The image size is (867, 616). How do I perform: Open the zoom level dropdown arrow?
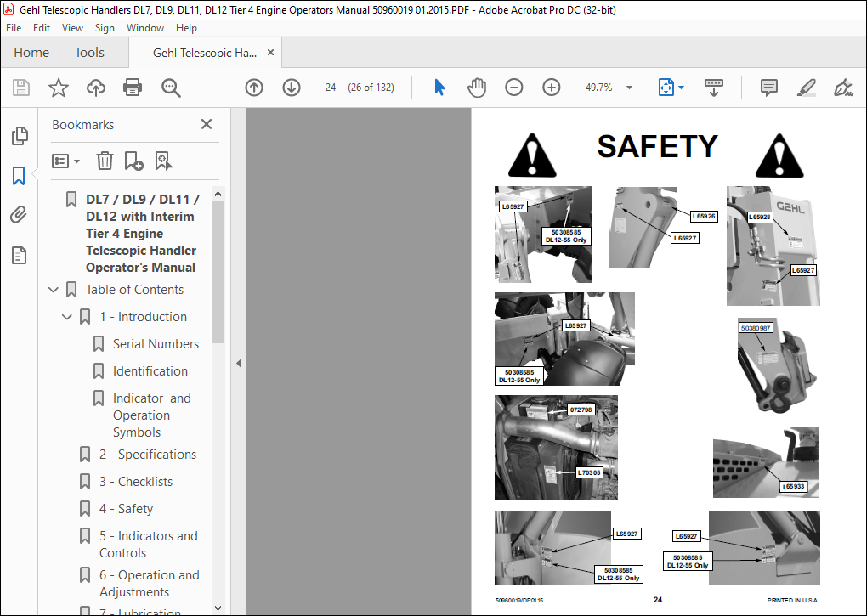(629, 88)
